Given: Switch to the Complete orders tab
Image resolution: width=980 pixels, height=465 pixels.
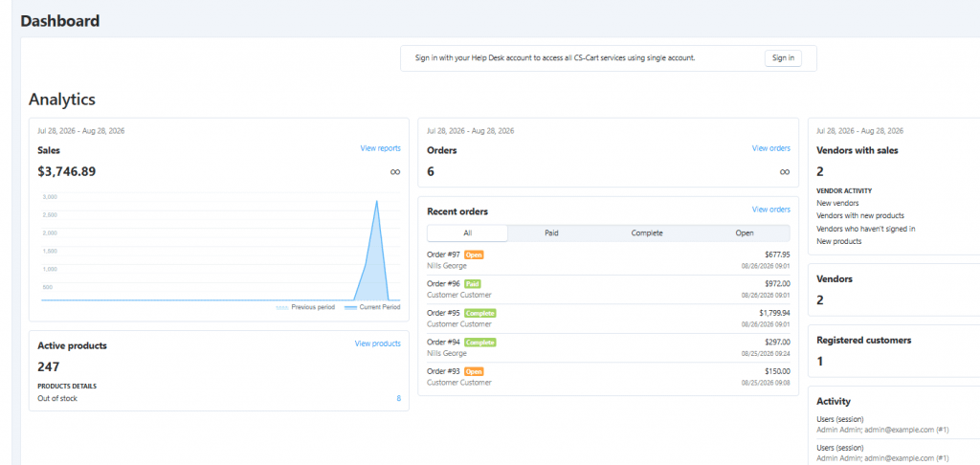Looking at the screenshot, I should pyautogui.click(x=647, y=233).
